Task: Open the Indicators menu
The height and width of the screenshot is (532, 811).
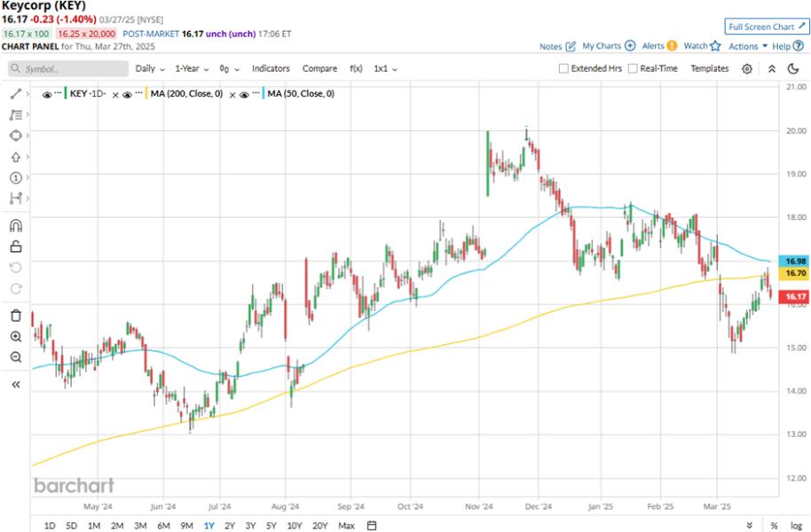Action: pos(271,68)
